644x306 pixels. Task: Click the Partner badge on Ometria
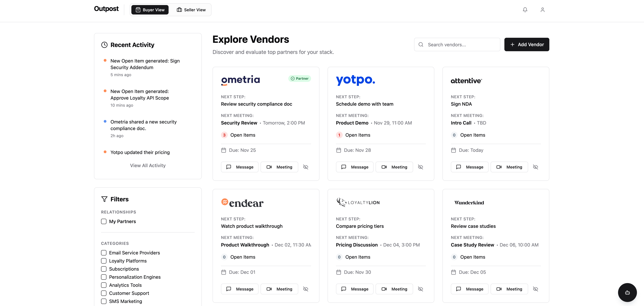[x=299, y=78]
